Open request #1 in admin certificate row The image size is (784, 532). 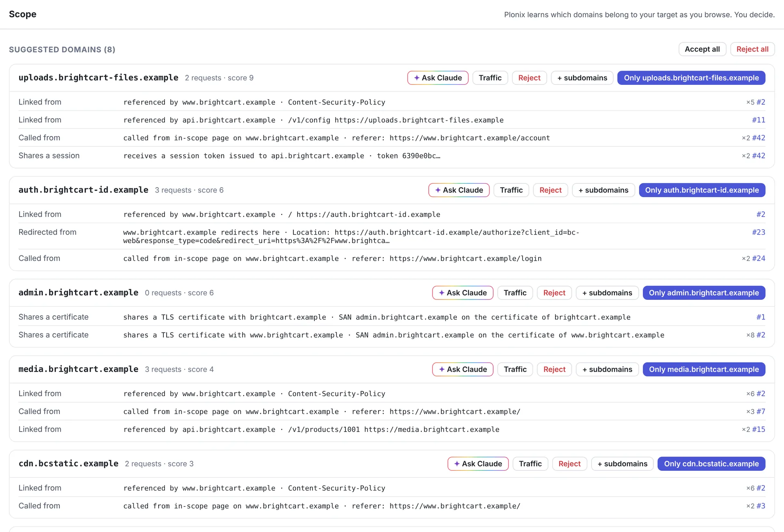[x=760, y=317]
